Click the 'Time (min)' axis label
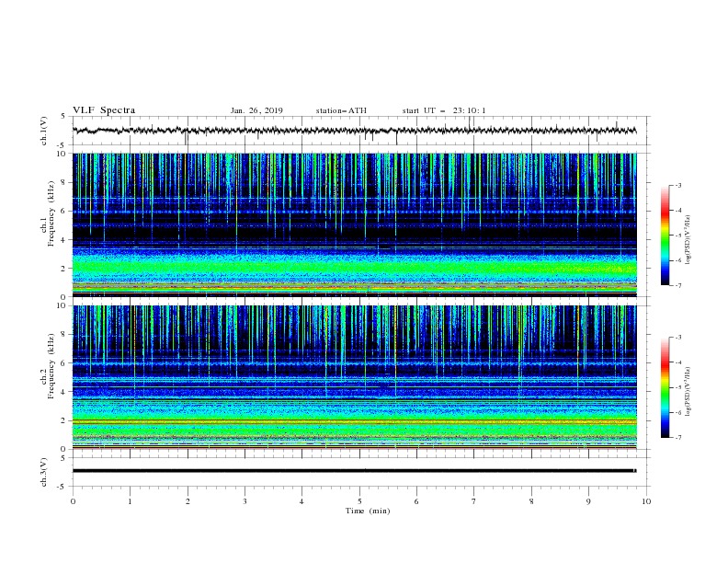Image resolution: width=728 pixels, height=563 pixels. point(368,511)
